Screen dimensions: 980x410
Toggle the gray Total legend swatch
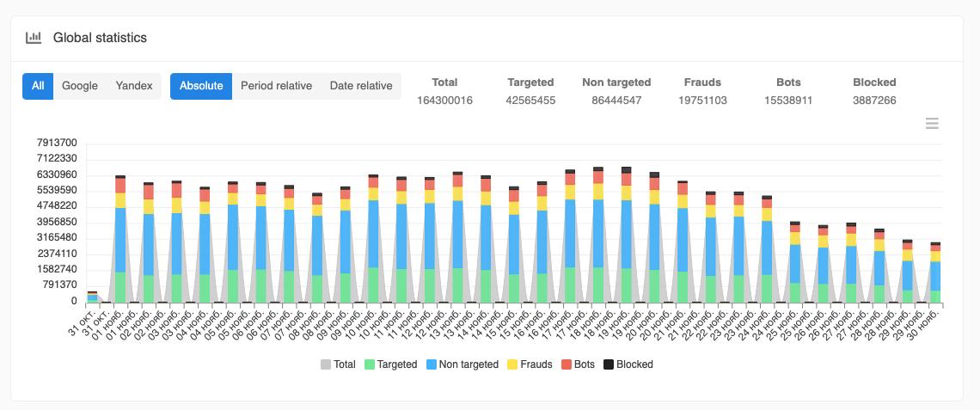click(326, 364)
